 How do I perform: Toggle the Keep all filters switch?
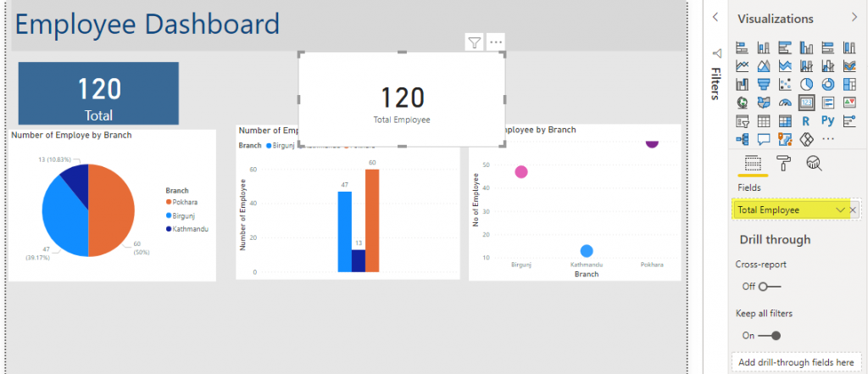pos(769,335)
